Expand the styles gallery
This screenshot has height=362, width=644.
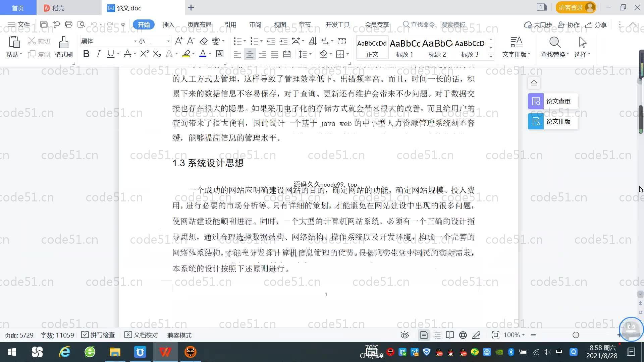[491, 56]
